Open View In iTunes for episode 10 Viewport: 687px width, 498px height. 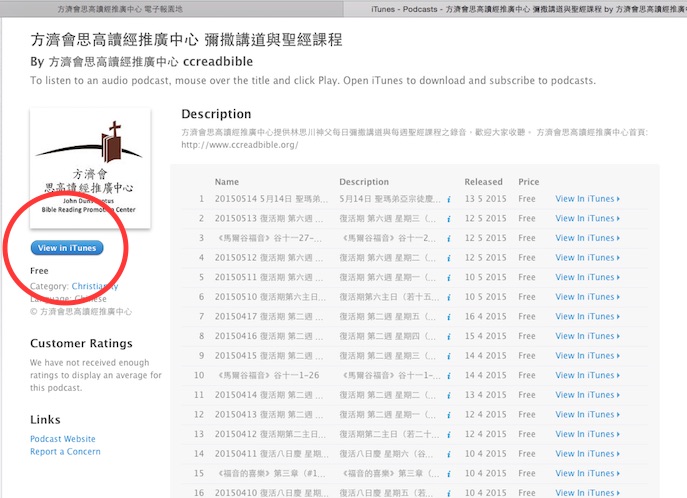(588, 375)
